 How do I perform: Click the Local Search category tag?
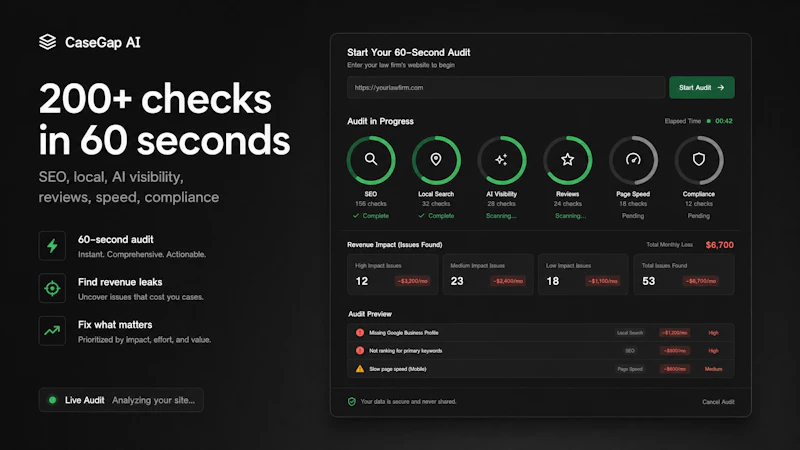(630, 333)
